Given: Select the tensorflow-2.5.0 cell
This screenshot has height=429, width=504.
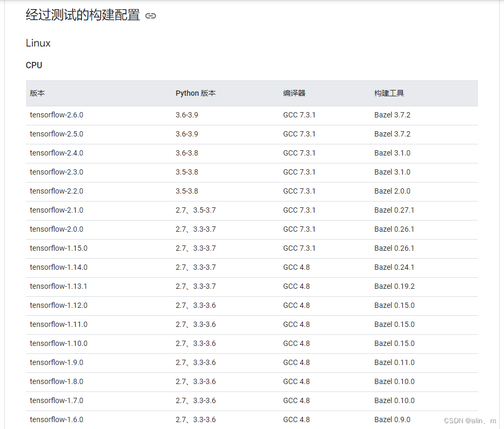Looking at the screenshot, I should click(x=57, y=134).
